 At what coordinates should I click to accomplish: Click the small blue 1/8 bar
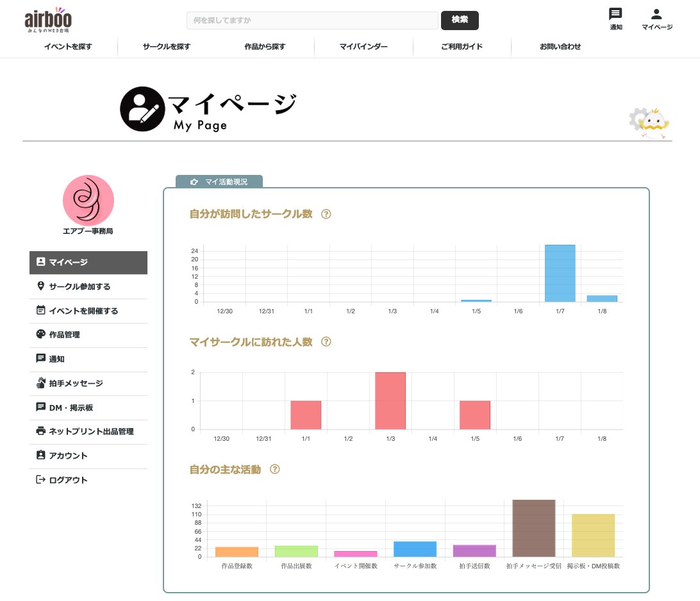[x=602, y=299]
